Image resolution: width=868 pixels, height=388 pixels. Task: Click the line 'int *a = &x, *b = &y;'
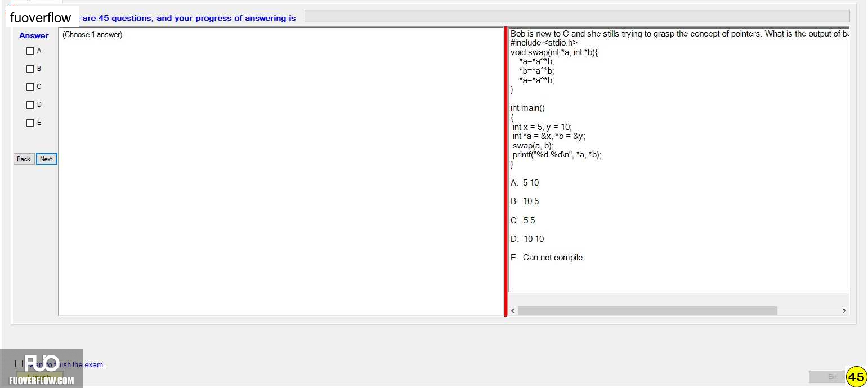point(549,136)
